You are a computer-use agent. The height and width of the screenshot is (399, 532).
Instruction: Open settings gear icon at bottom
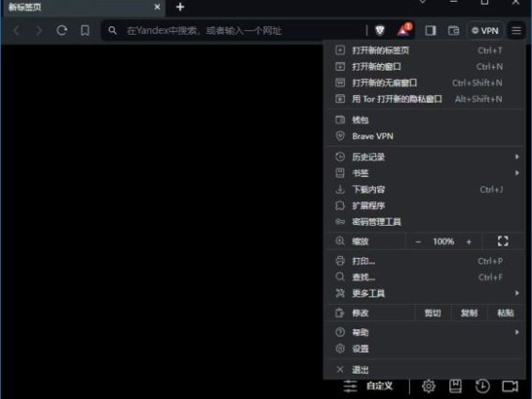(429, 386)
